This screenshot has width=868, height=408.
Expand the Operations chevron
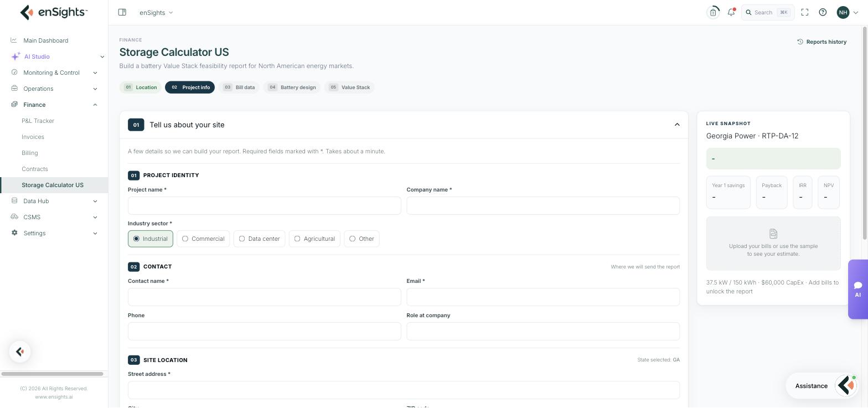click(95, 89)
